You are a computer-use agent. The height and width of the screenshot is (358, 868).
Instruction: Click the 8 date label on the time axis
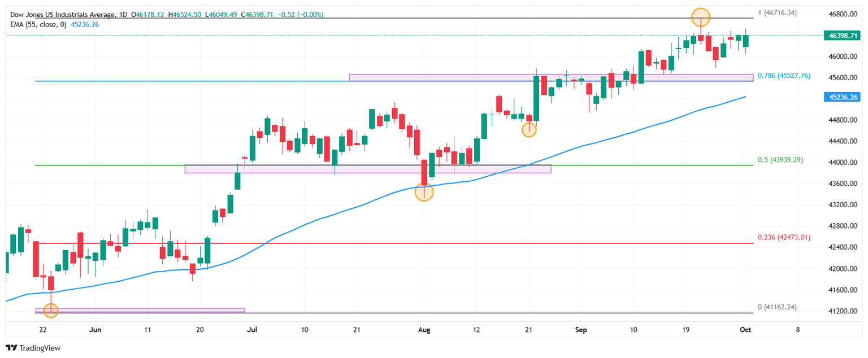pyautogui.click(x=798, y=329)
